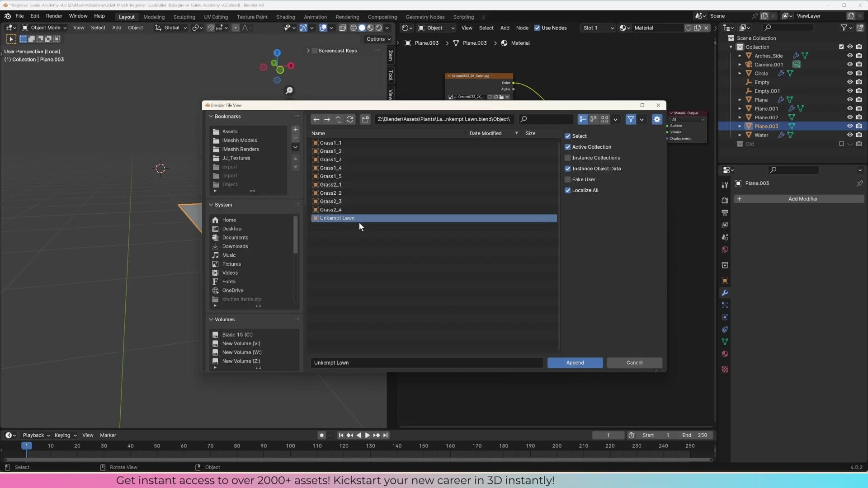868x488 pixels.
Task: Open the Assets bookmark folder
Action: [x=230, y=131]
